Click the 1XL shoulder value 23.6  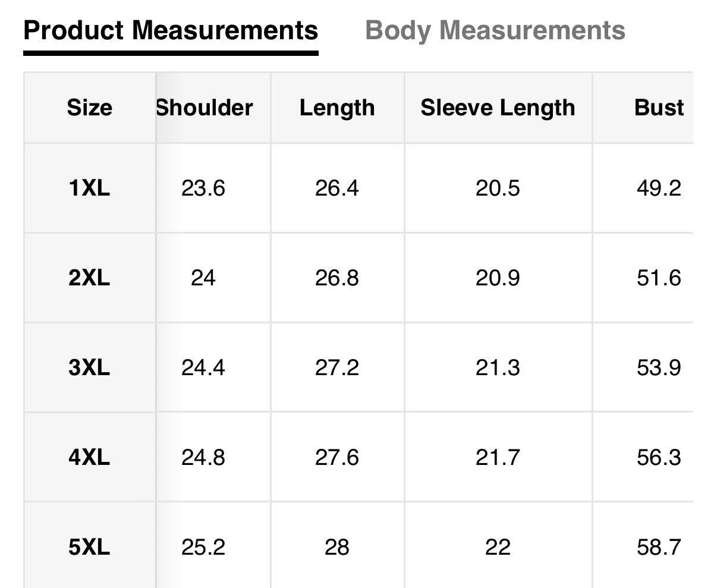pyautogui.click(x=203, y=188)
